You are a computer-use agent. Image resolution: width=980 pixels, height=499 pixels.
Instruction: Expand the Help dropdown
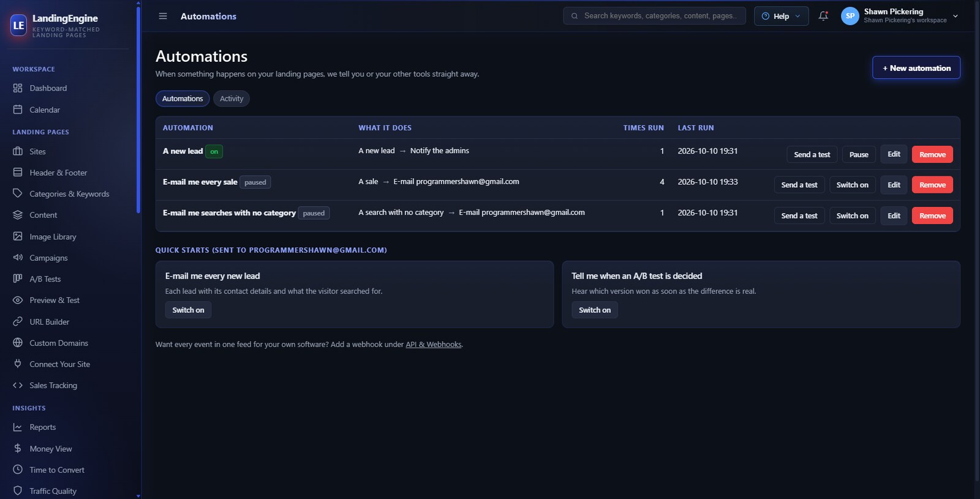781,16
